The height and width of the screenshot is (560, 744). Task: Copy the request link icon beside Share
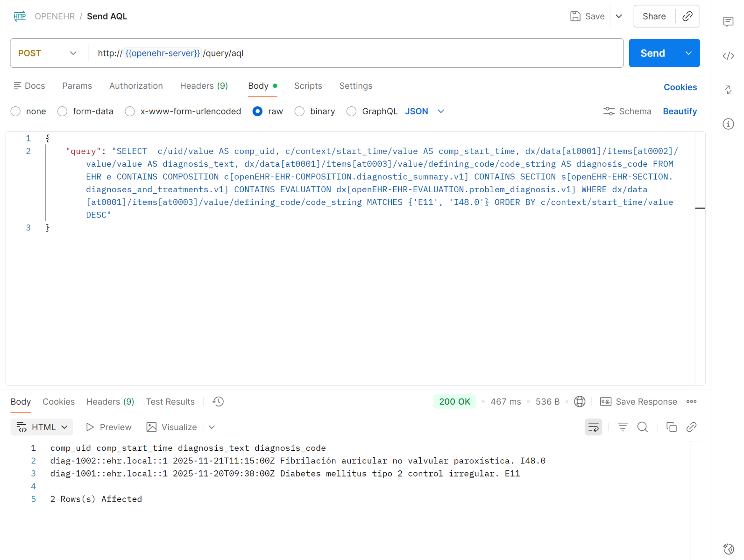[687, 16]
